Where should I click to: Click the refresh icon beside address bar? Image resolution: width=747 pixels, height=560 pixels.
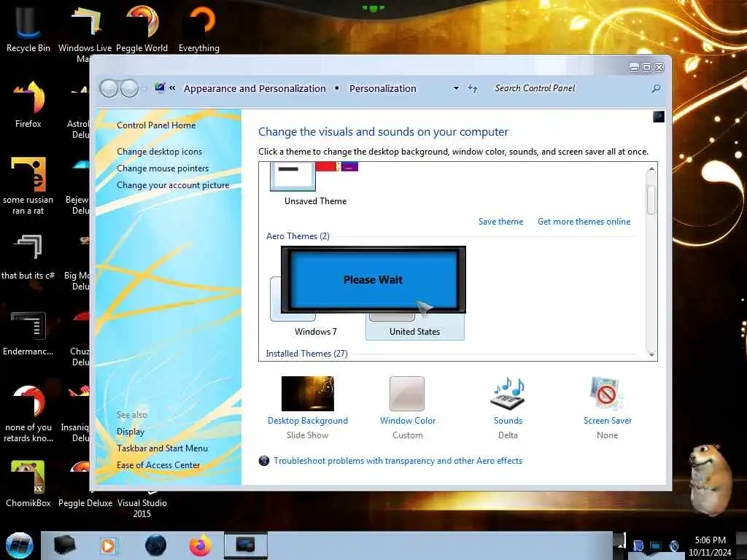[472, 88]
